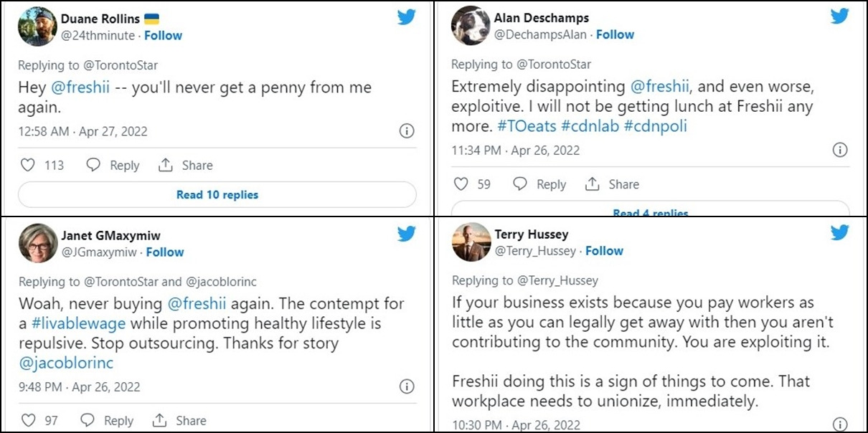Like Janet GMaxymiw's tweet with the heart icon

28,420
